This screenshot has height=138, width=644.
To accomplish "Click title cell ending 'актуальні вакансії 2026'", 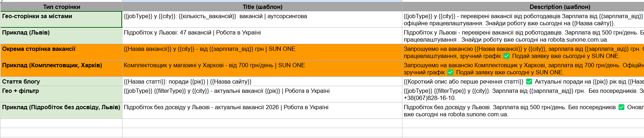I will point(262,111).
